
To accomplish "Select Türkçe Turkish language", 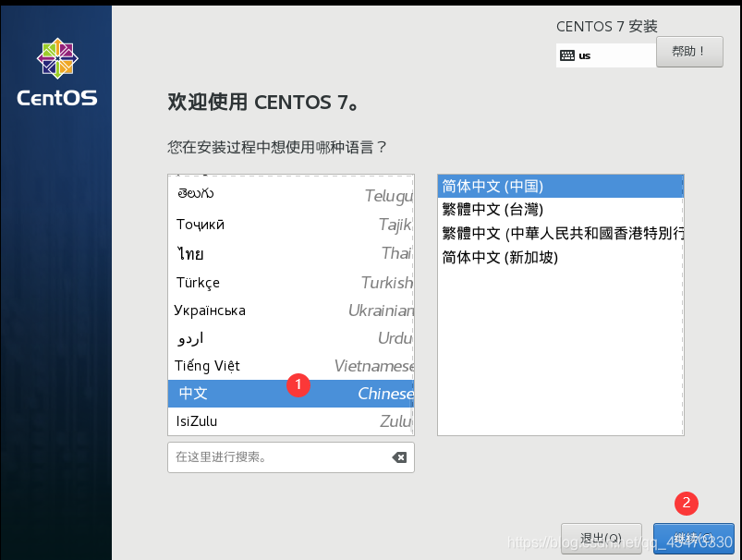I will [290, 283].
